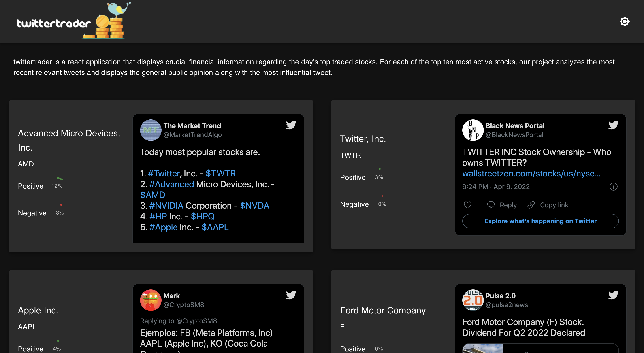Image resolution: width=644 pixels, height=353 pixels.
Task: Open the wallstreetzen.com stocks link
Action: click(531, 174)
